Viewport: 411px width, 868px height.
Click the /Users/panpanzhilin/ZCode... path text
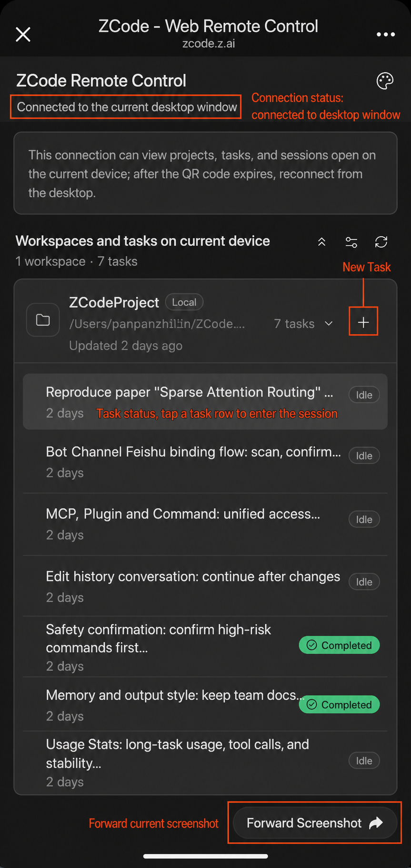point(157,324)
